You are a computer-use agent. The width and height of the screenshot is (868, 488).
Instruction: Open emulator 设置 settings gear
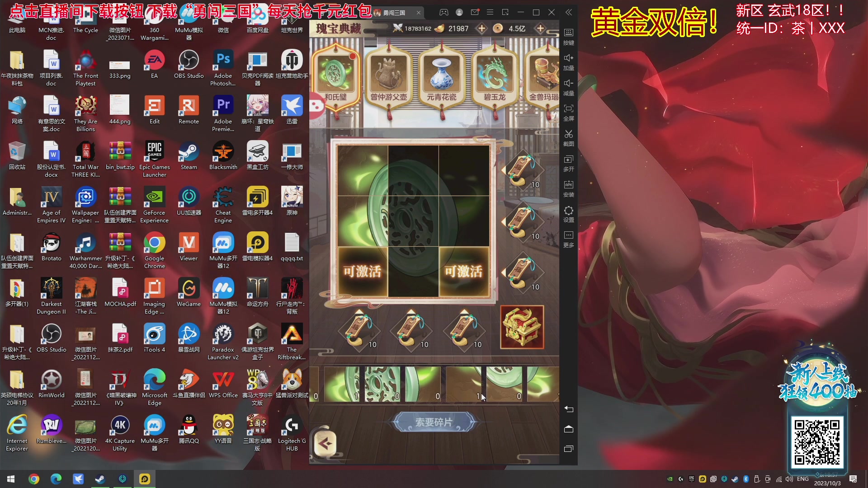569,214
